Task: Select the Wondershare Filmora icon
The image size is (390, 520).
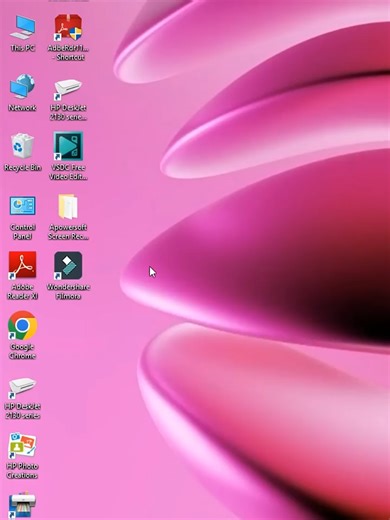Action: [68, 265]
